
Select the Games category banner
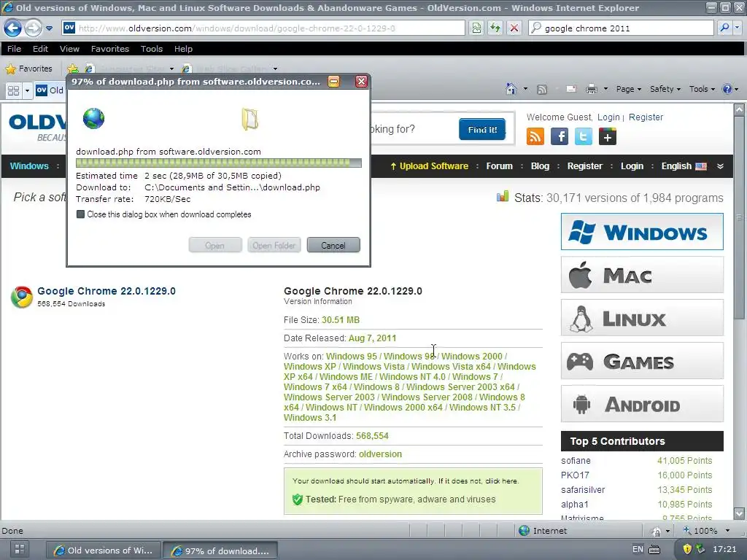tap(642, 360)
